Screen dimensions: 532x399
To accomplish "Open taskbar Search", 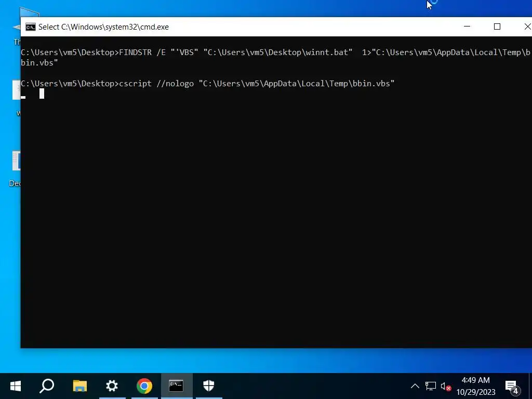I will (47, 386).
